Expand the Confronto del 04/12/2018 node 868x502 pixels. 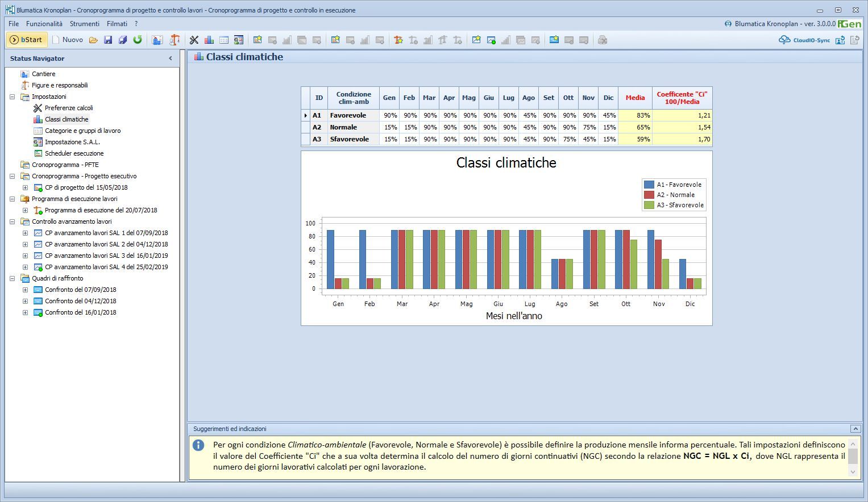pyautogui.click(x=25, y=301)
